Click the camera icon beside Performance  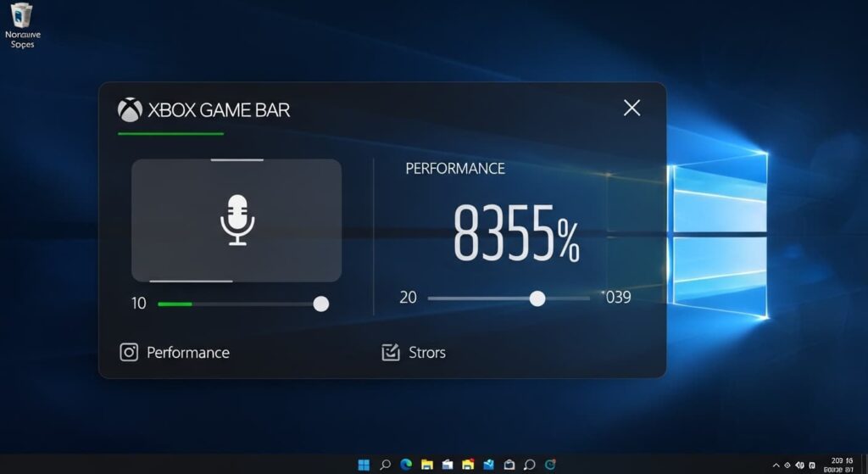click(129, 352)
